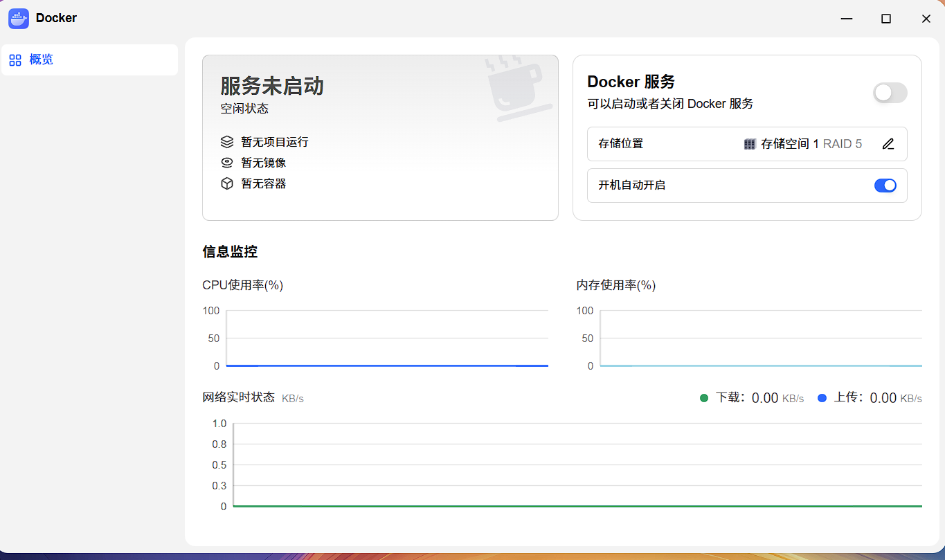Click the cube icon next to 暂无容器
Image resolution: width=945 pixels, height=560 pixels.
pos(227,183)
